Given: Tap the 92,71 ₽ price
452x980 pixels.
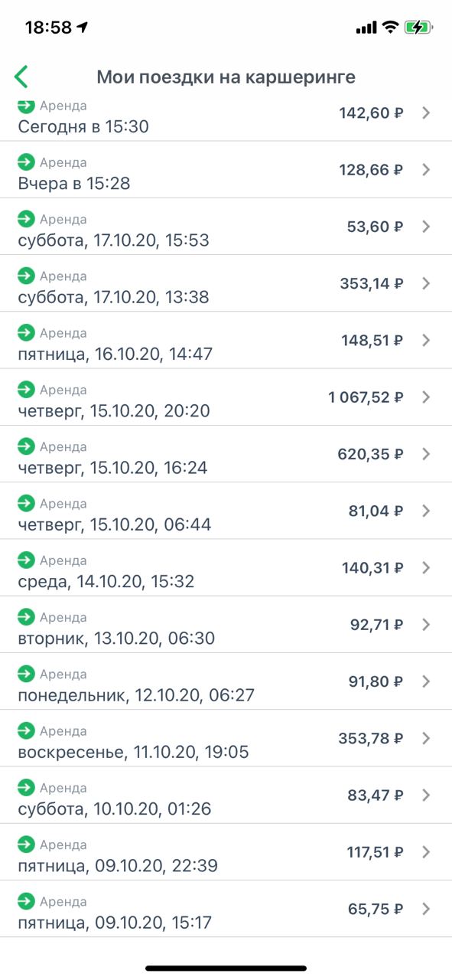Looking at the screenshot, I should pos(376,624).
